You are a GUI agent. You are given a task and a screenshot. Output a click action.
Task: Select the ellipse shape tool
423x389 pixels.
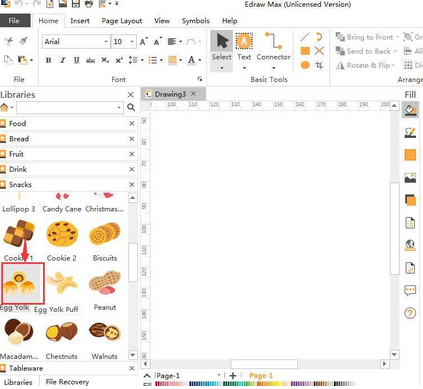click(x=305, y=65)
